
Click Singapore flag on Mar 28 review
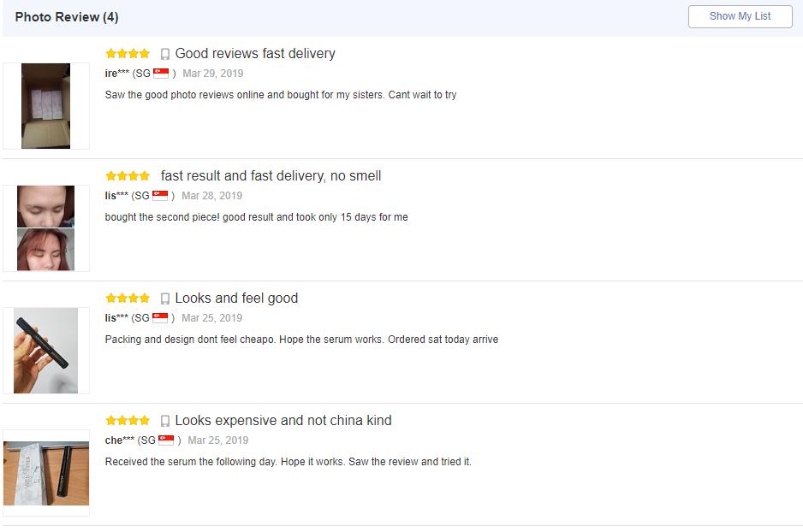click(160, 195)
